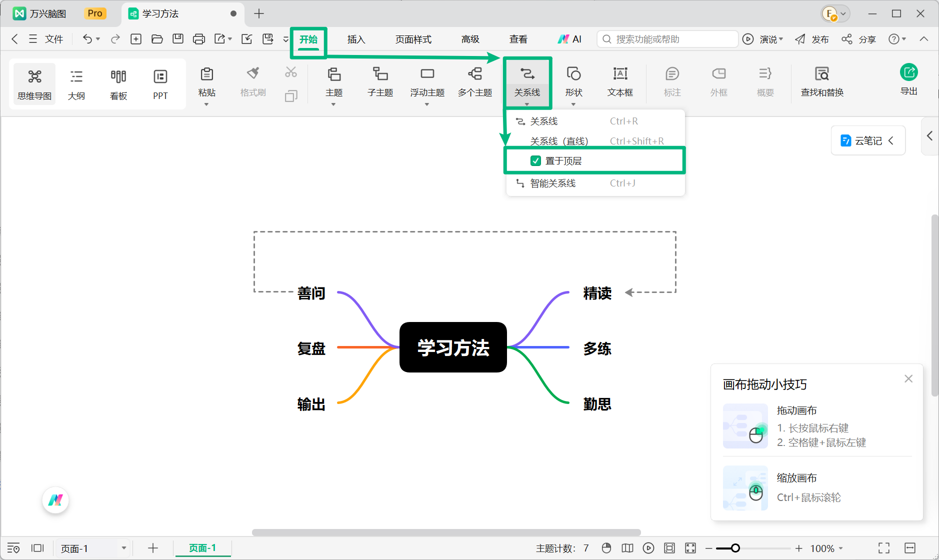Viewport: 939px width, 560px height.
Task: Undo the last action
Action: click(x=87, y=39)
